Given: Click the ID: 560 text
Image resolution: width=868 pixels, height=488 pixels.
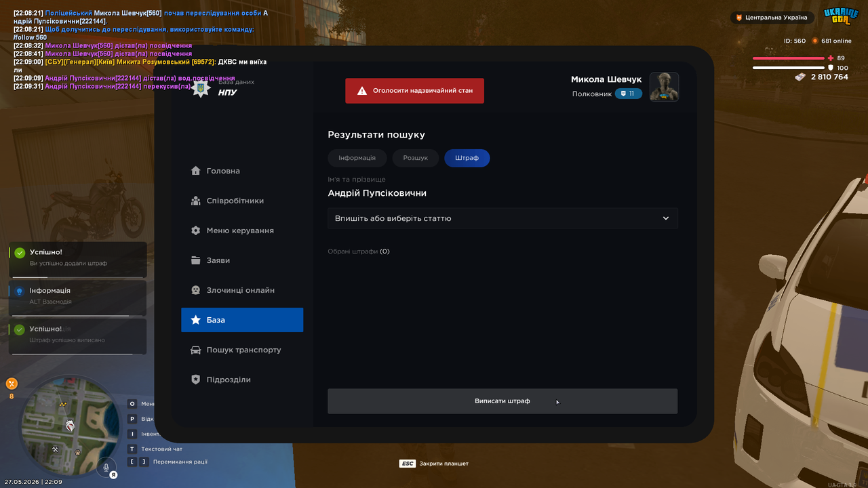Looking at the screenshot, I should point(795,41).
